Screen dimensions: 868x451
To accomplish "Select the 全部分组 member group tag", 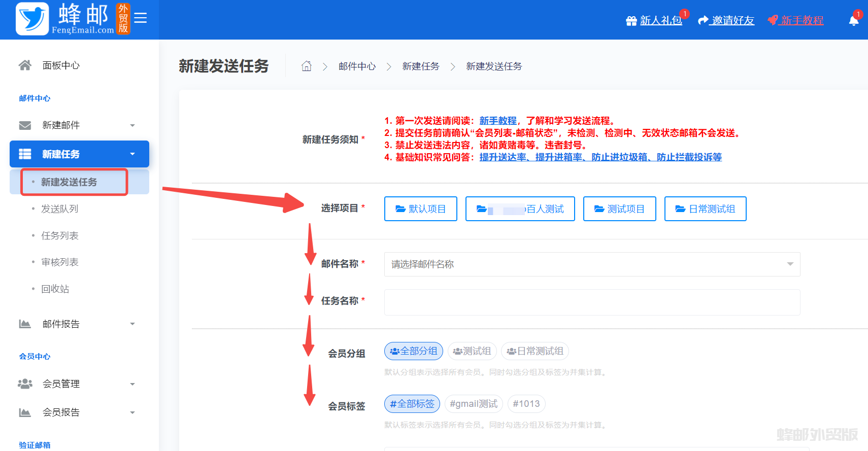I will 413,351.
